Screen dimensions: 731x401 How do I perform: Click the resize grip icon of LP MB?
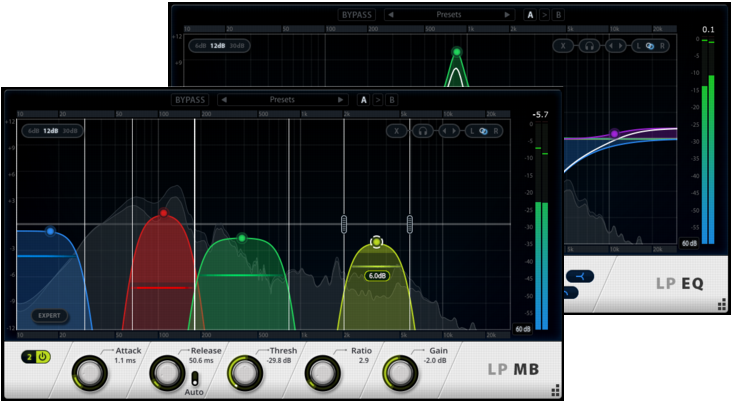pos(555,390)
